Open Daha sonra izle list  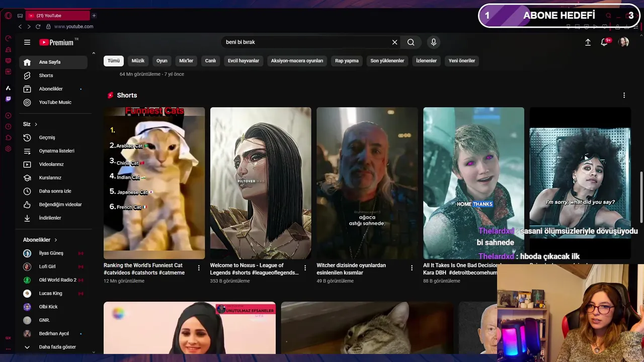tap(53, 191)
